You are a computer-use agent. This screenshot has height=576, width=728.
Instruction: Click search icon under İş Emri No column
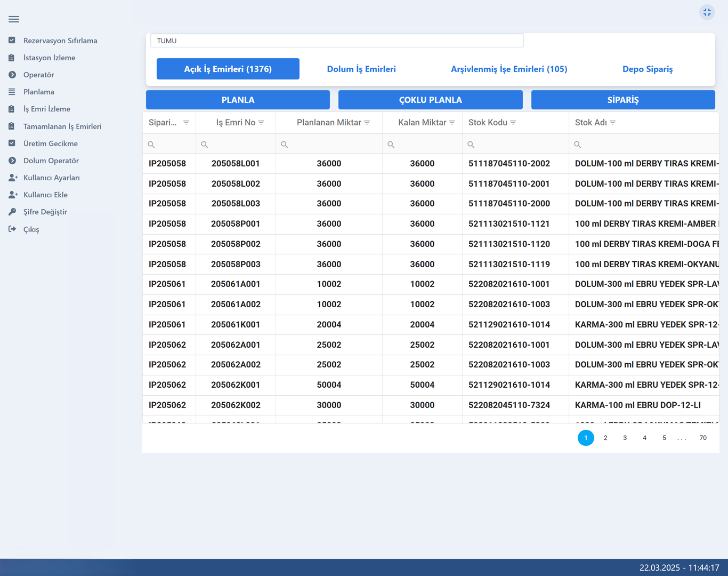coord(205,145)
